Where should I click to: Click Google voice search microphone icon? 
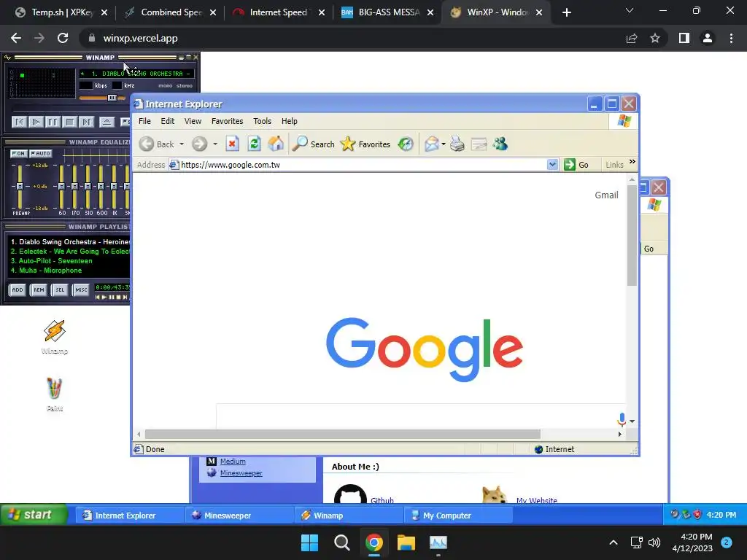(x=622, y=419)
